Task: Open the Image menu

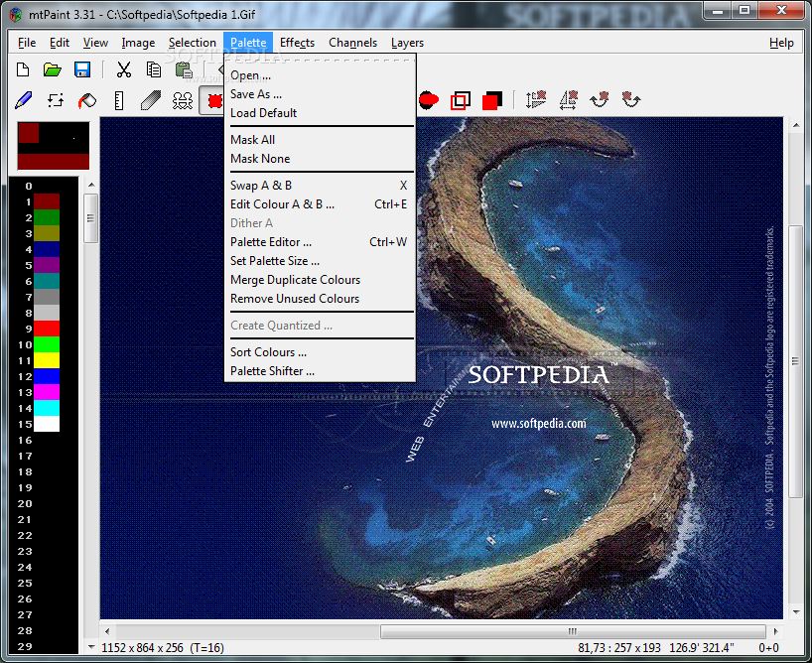Action: [x=138, y=43]
